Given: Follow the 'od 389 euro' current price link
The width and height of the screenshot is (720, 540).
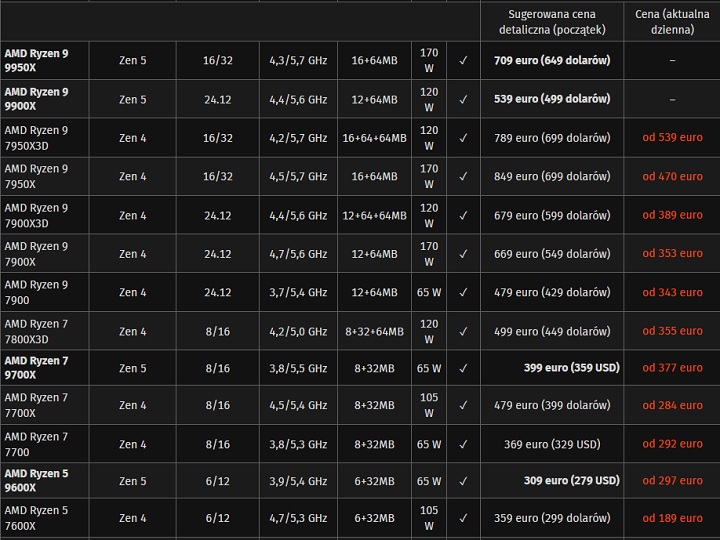Looking at the screenshot, I should coord(672,215).
